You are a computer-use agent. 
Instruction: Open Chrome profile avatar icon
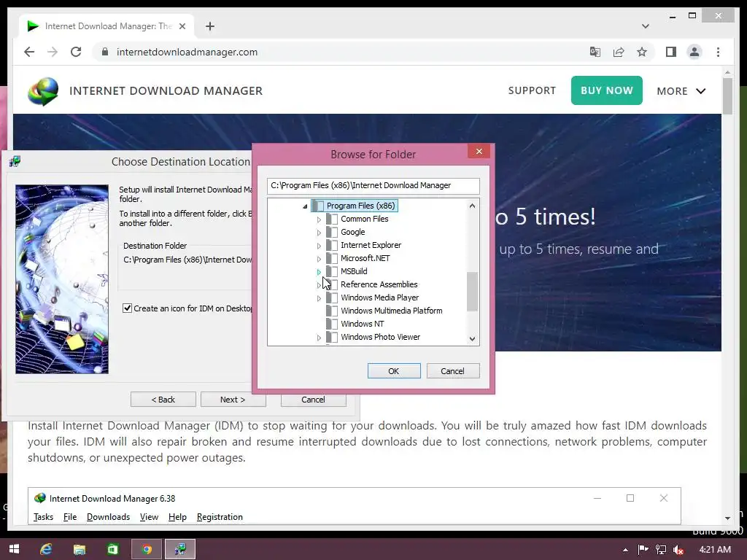pos(694,52)
